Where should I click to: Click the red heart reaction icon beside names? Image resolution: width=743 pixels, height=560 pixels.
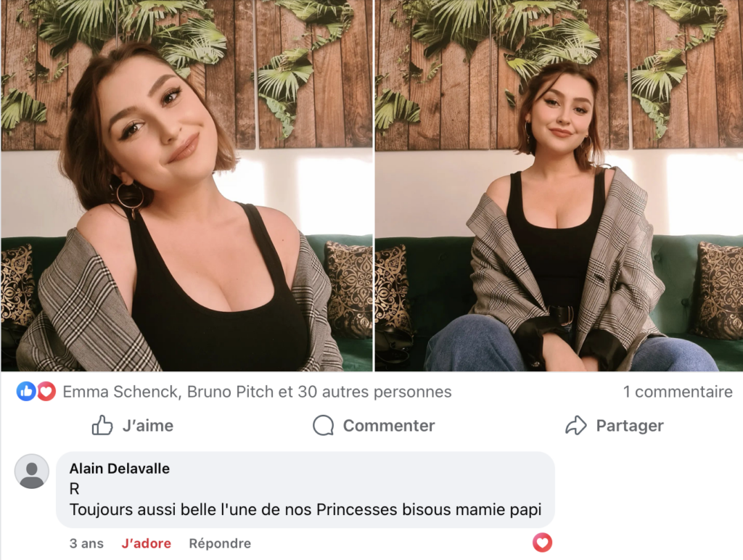(46, 392)
